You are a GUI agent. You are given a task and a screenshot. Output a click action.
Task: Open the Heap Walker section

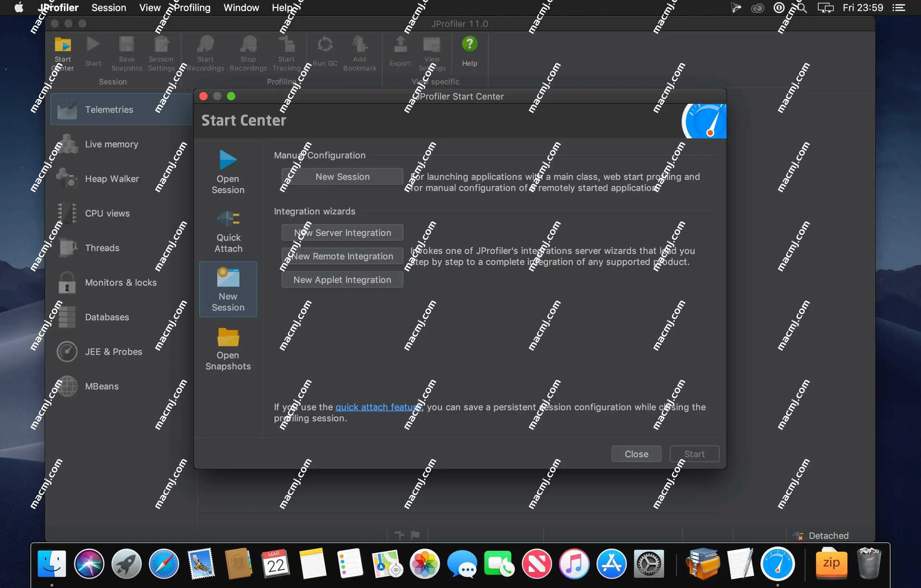[121, 178]
